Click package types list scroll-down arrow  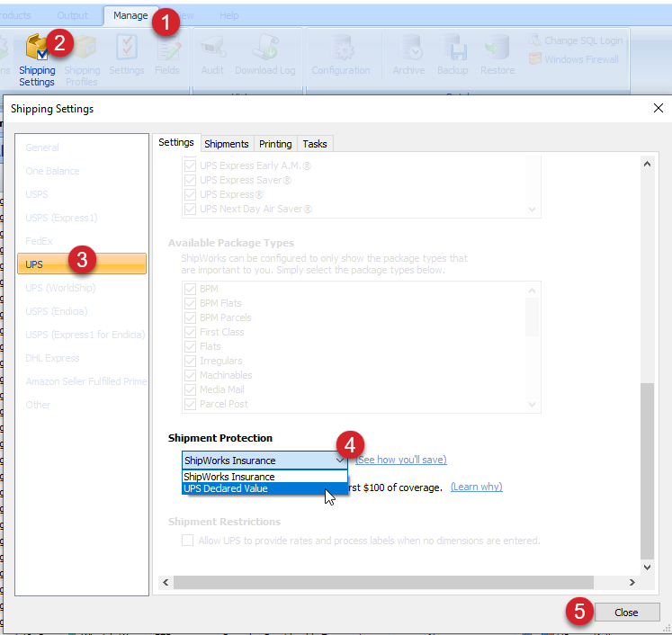pyautogui.click(x=532, y=404)
